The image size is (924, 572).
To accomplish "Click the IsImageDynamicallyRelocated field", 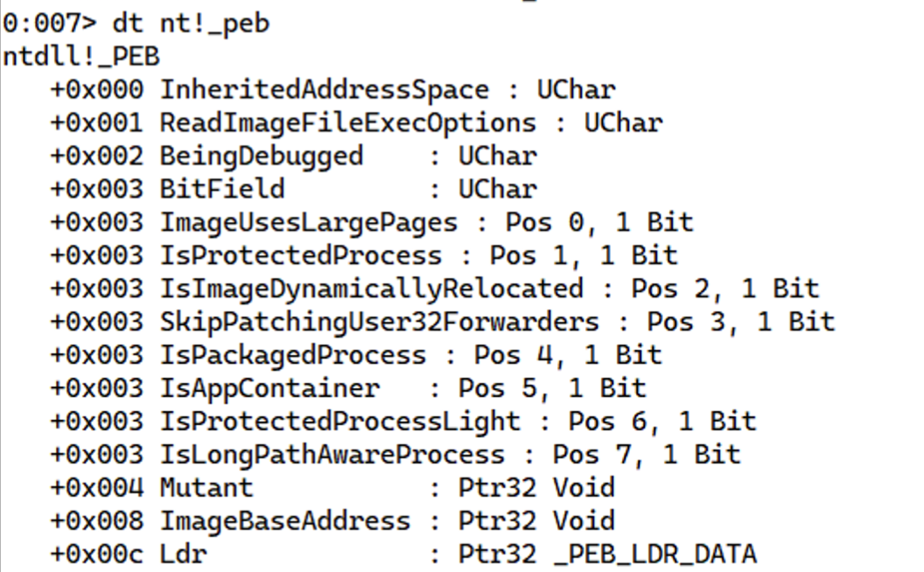I will 371,289.
